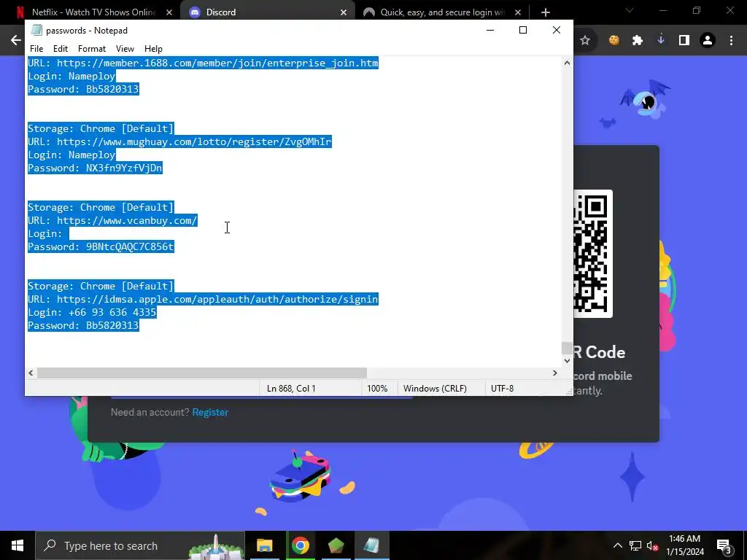
Task: Click UTF-8 encoding in the status bar
Action: tap(502, 389)
